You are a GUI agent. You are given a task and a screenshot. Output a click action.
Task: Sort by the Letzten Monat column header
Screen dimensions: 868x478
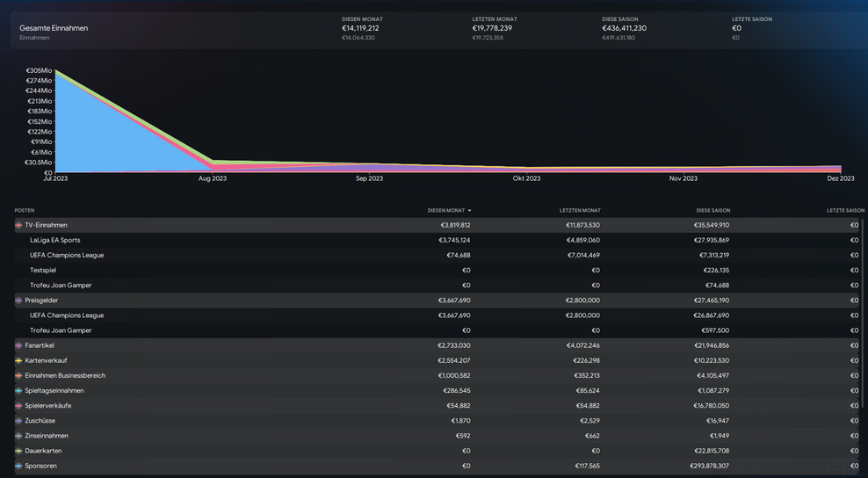click(x=580, y=211)
